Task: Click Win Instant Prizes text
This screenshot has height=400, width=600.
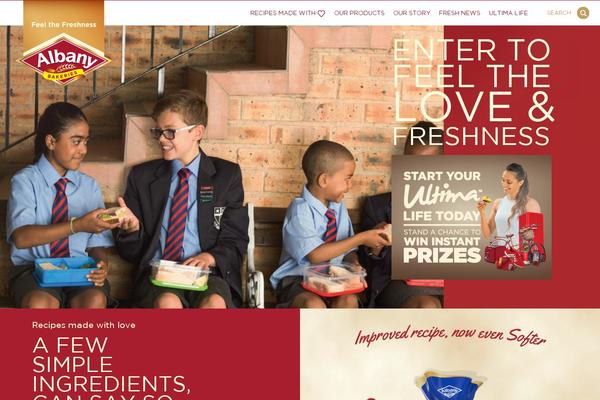Action: pyautogui.click(x=442, y=250)
